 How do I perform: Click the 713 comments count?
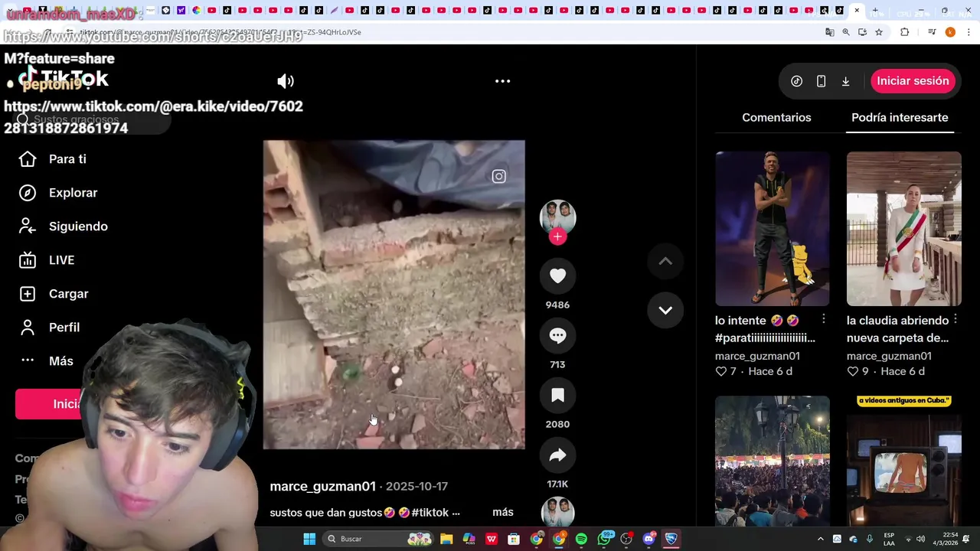557,364
